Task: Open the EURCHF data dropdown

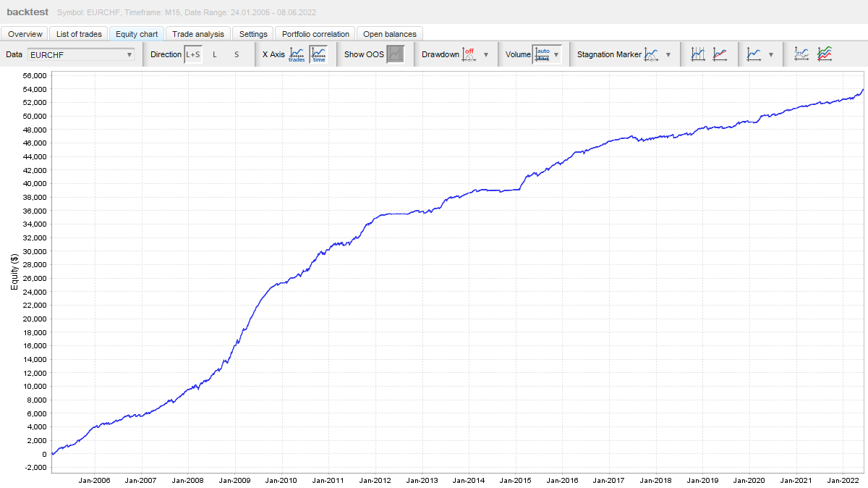Action: (81, 54)
